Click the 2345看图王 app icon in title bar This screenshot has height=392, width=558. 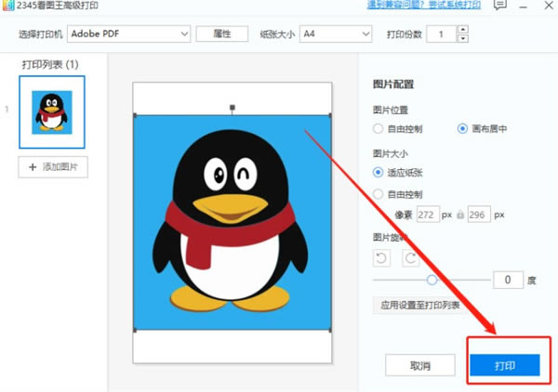pyautogui.click(x=7, y=6)
